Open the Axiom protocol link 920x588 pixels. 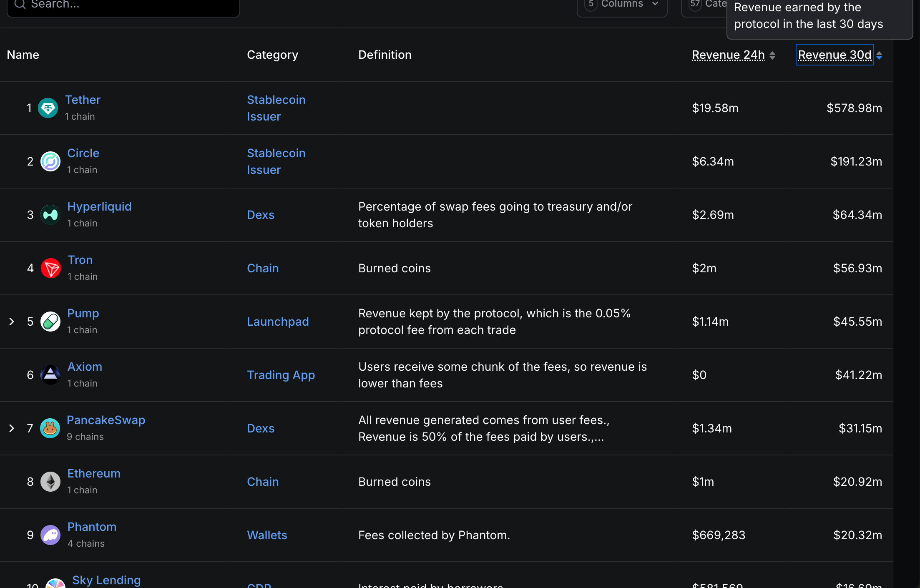(x=85, y=367)
